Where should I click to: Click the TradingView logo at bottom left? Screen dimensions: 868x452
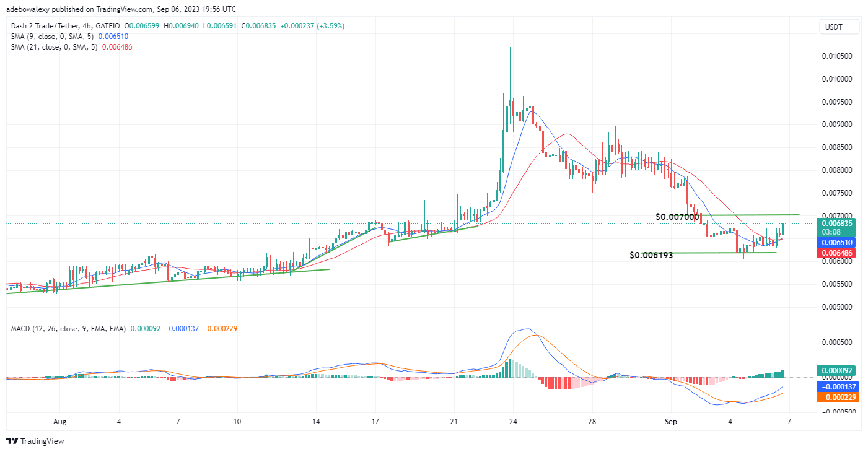point(35,441)
